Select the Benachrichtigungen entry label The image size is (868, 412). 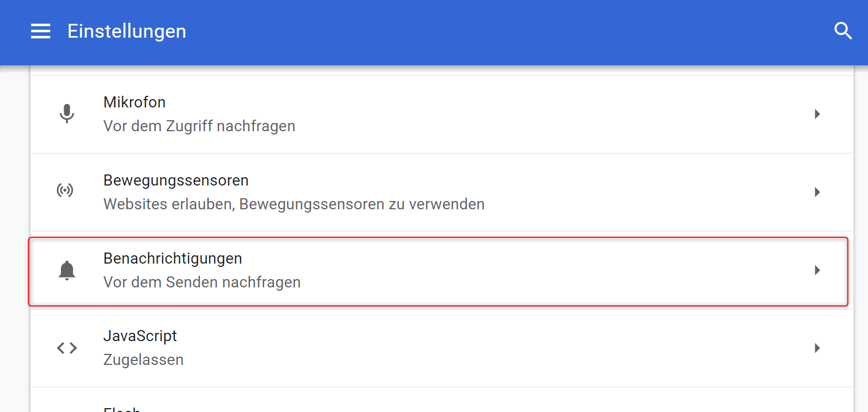[173, 259]
